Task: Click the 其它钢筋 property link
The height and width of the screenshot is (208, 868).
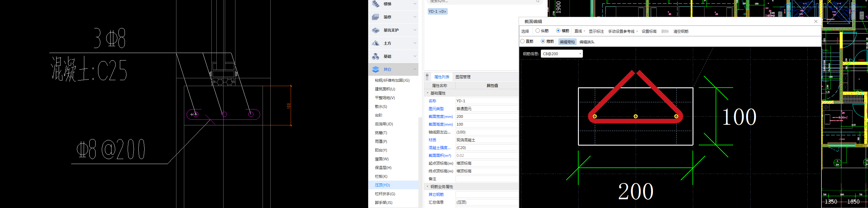Action: 436,195
